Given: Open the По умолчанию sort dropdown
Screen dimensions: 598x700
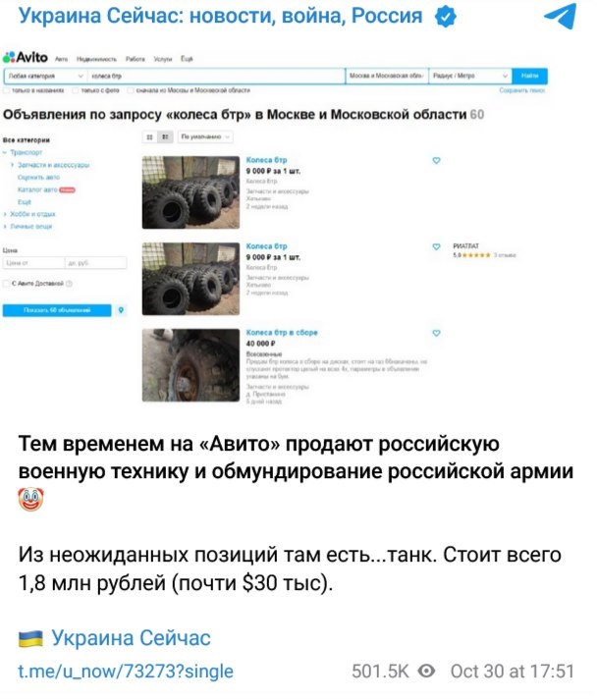Looking at the screenshot, I should point(205,137).
